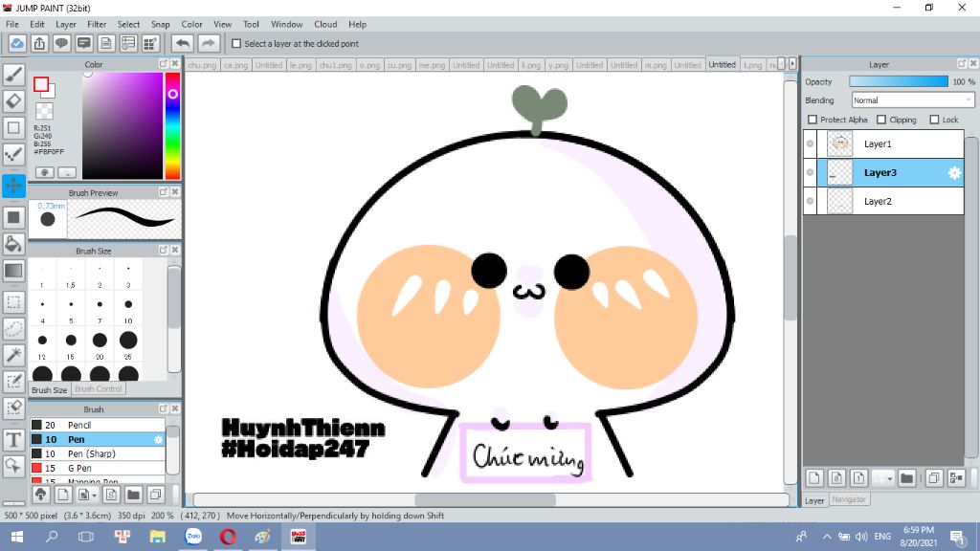Open the Filter menu
The width and height of the screenshot is (980, 551).
[97, 24]
